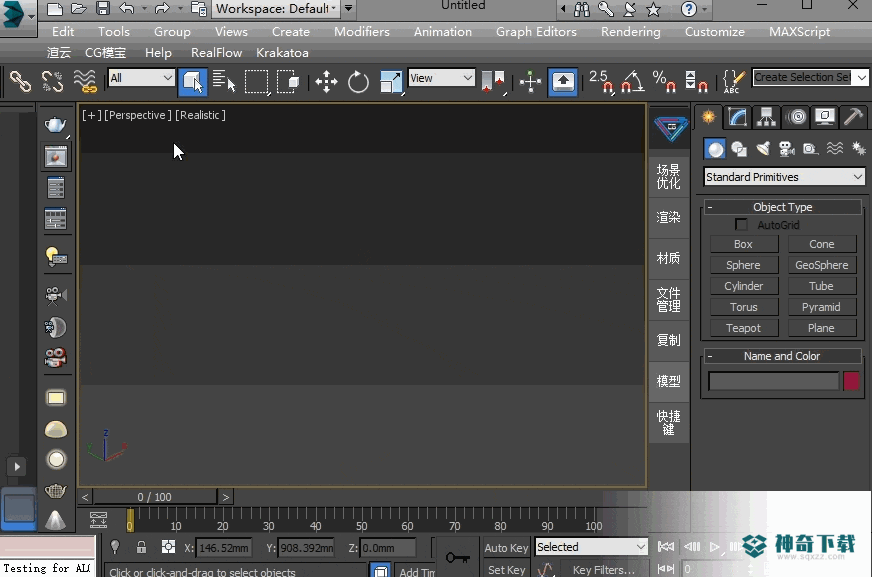
Task: Click Edit Named Selection Sets icon
Action: (x=734, y=82)
